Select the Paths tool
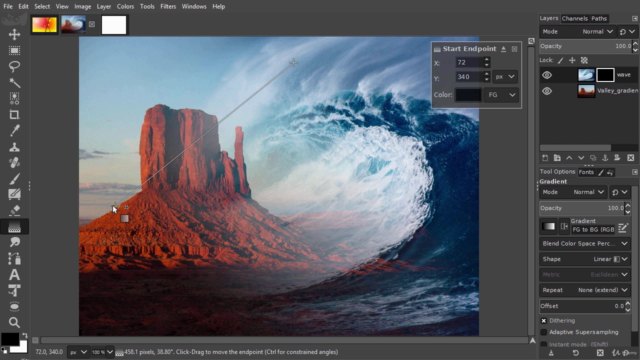The width and height of the screenshot is (640, 360). point(14,259)
